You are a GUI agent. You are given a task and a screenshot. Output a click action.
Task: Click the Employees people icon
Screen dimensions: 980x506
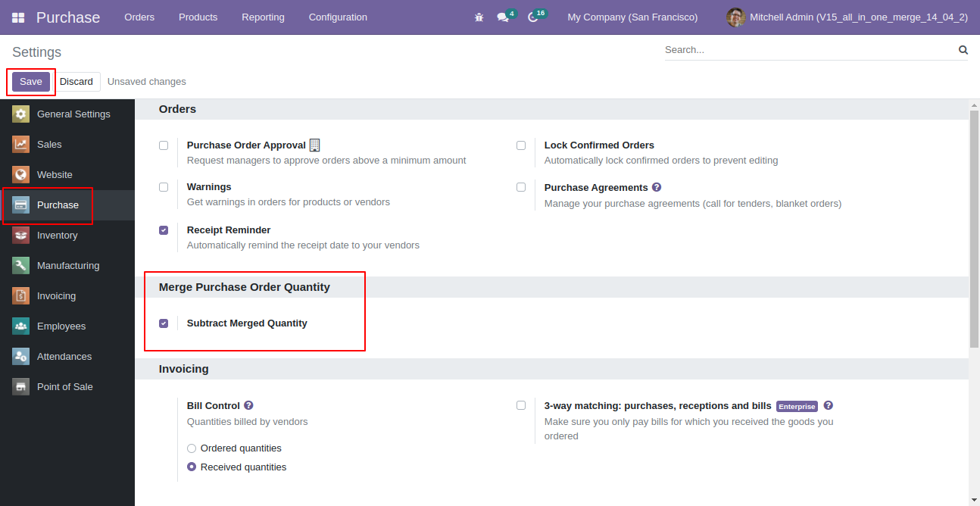pyautogui.click(x=20, y=326)
